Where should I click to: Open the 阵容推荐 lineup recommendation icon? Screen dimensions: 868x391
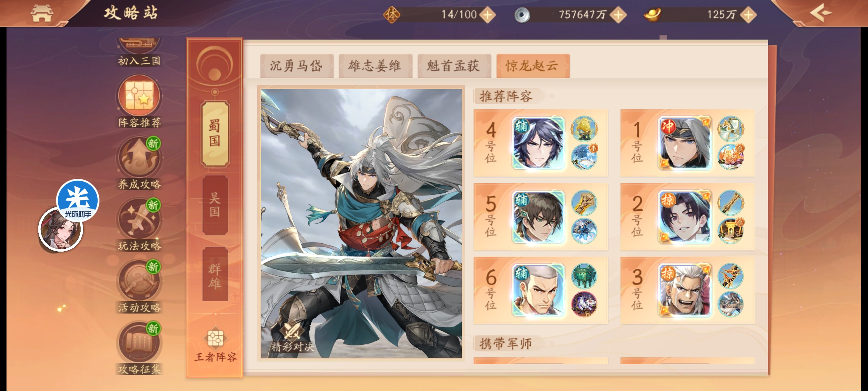[139, 101]
